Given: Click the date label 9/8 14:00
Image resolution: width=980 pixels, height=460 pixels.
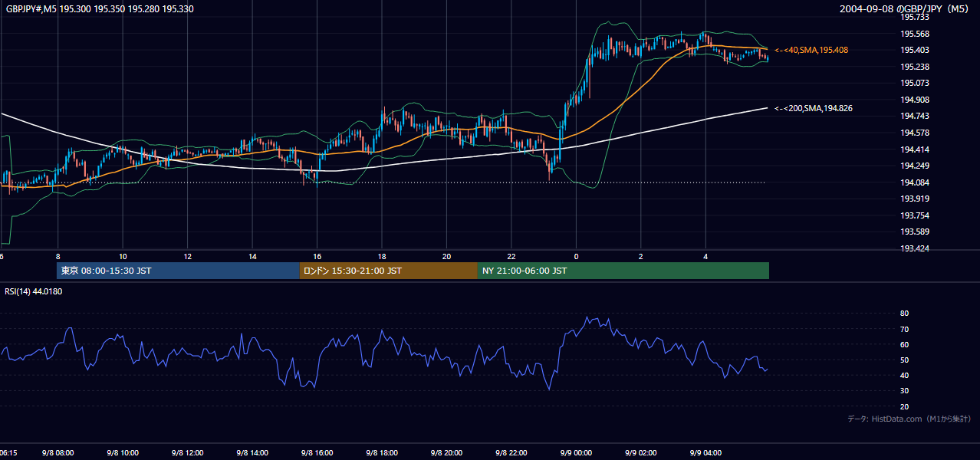Looking at the screenshot, I should coord(252,453).
